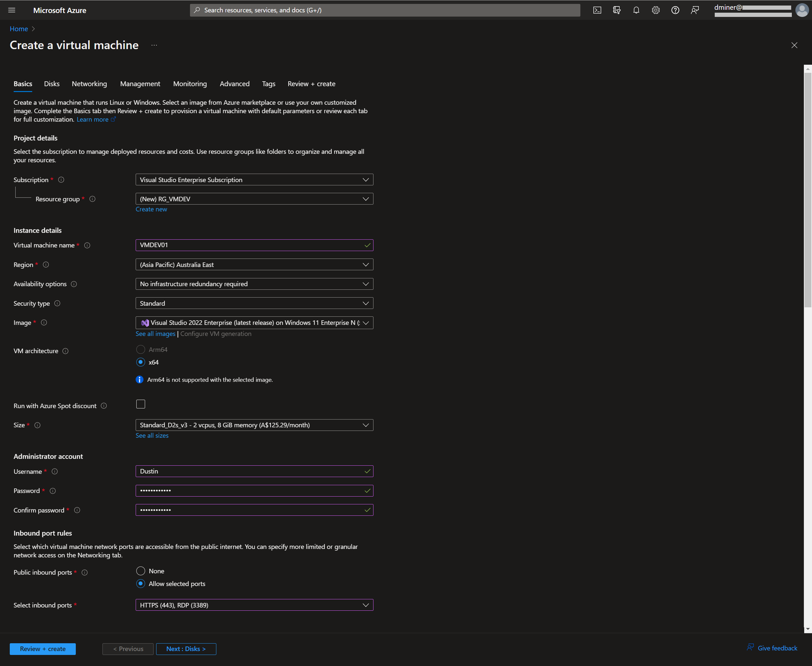This screenshot has height=666, width=812.
Task: Switch to the Disks tab
Action: pos(52,84)
